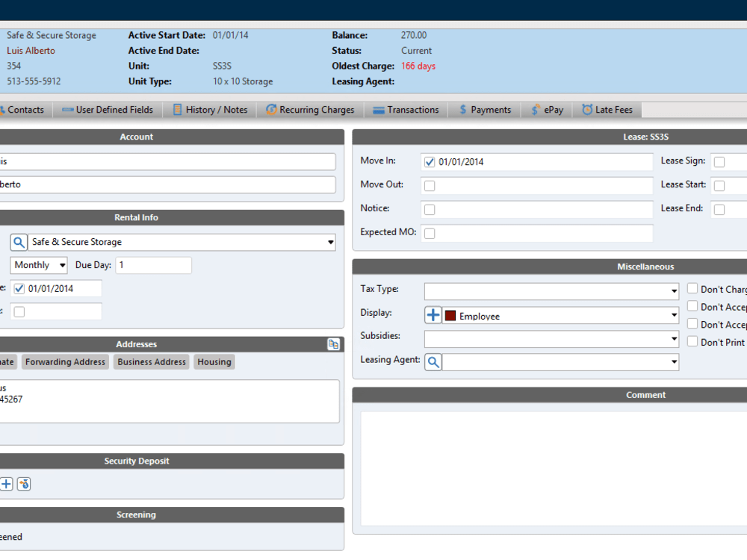Open the Subsidies dropdown
The width and height of the screenshot is (747, 560).
point(674,339)
